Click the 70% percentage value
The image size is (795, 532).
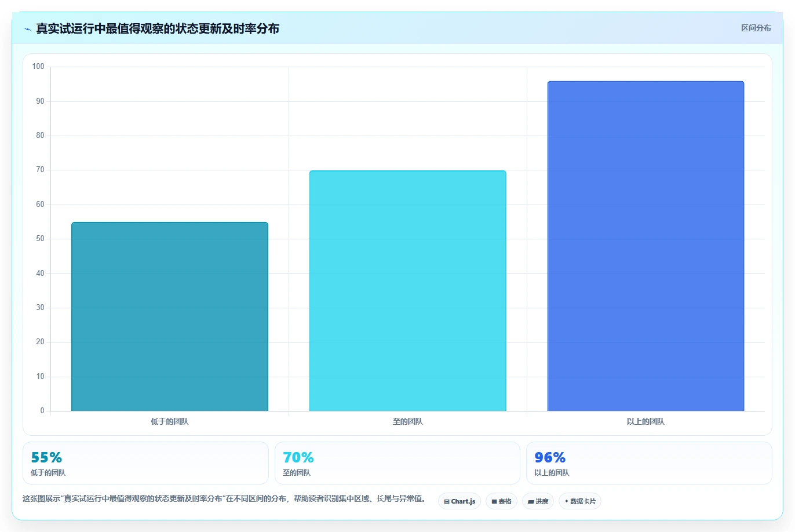click(298, 457)
